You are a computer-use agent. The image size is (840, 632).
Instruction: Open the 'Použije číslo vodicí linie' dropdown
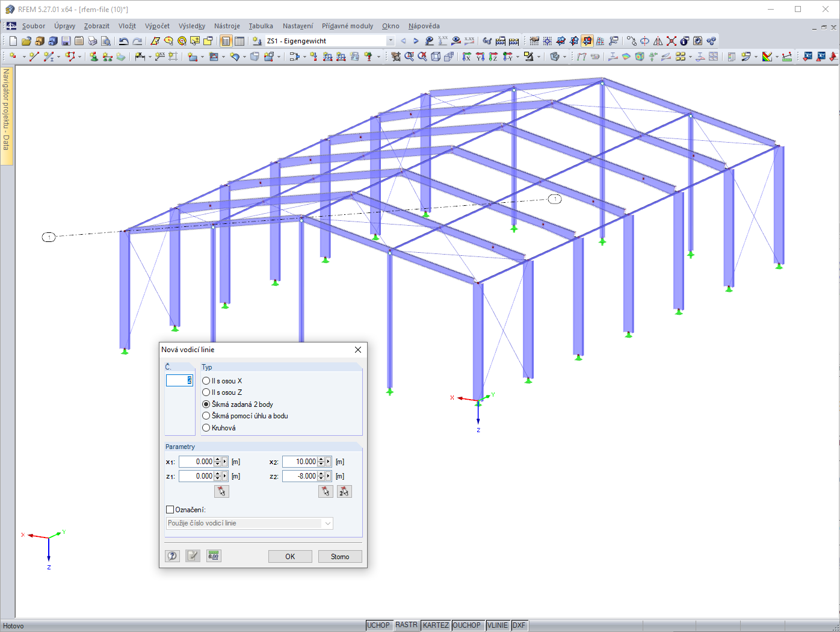pyautogui.click(x=328, y=524)
